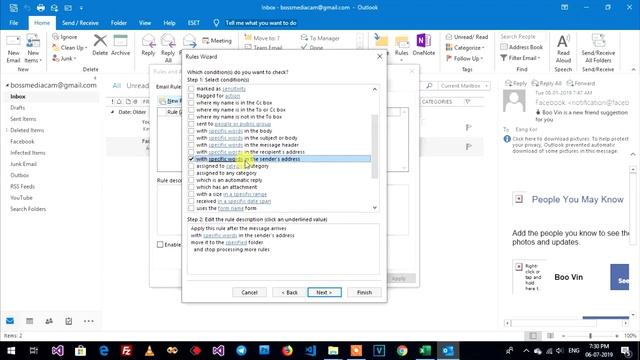Switch to Calendar view in navigation bar
640x360 pixels.
click(x=29, y=321)
